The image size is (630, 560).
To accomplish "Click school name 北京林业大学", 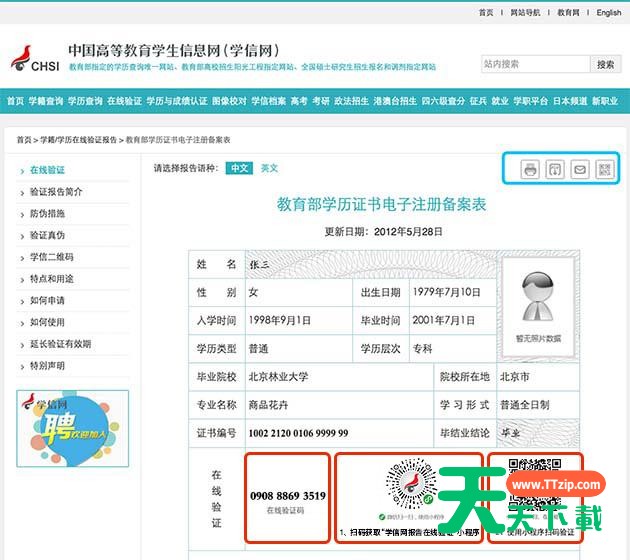I will [278, 376].
